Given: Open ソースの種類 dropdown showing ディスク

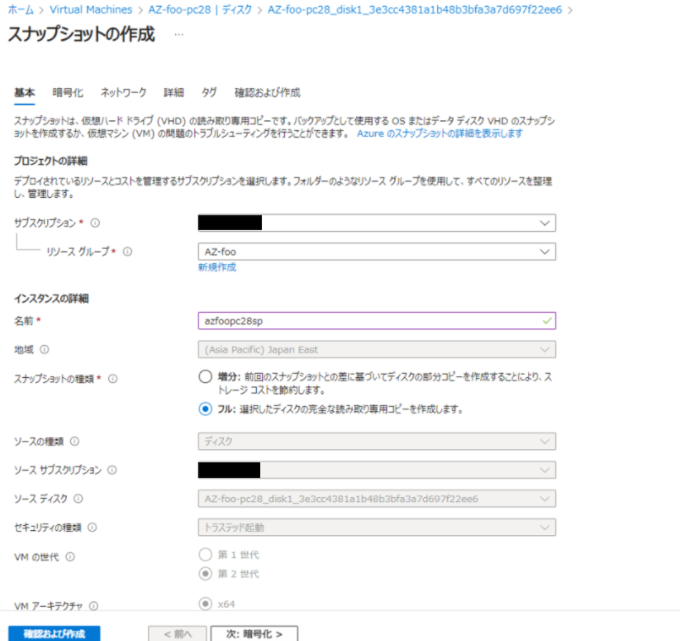Looking at the screenshot, I should click(x=377, y=442).
